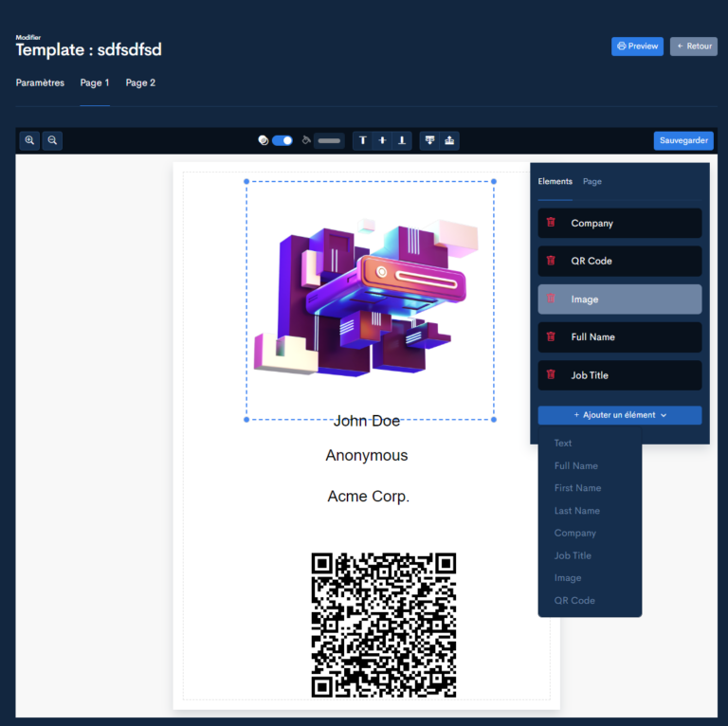Click trash icon next to Full Name
The image size is (728, 726).
point(551,337)
